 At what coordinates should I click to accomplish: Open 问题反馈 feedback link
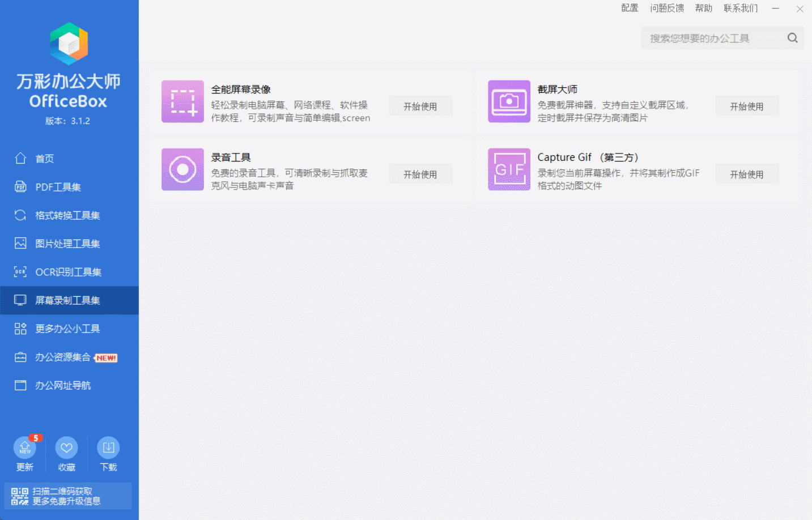coord(667,8)
